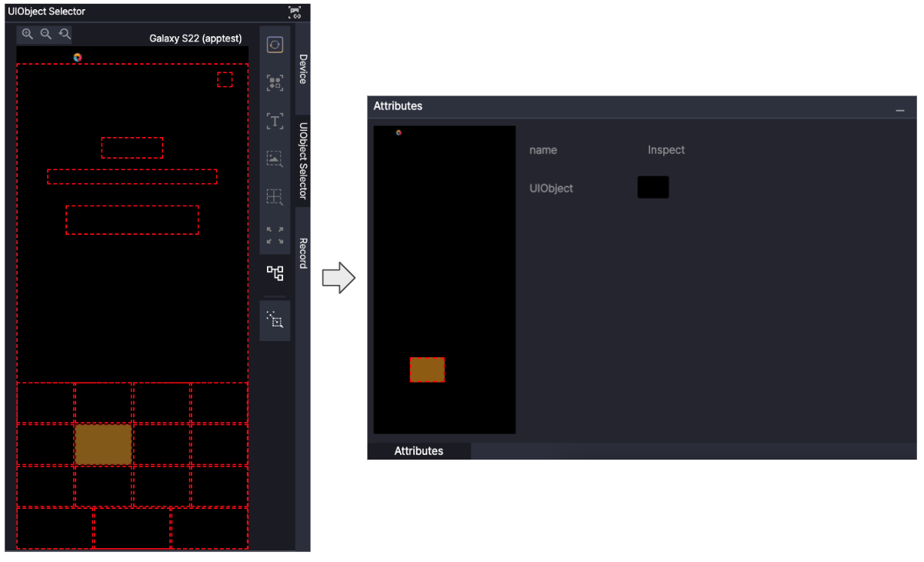Minimize the Attributes panel

pos(899,111)
